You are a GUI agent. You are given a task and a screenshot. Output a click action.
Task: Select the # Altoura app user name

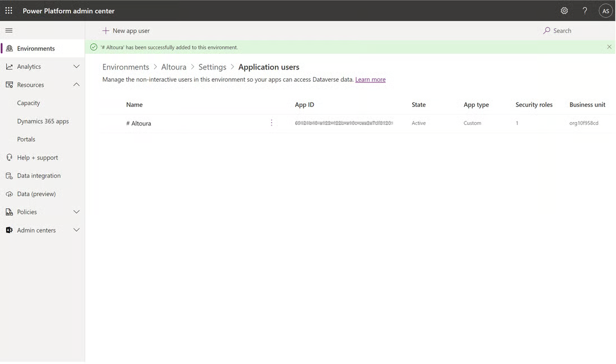138,123
